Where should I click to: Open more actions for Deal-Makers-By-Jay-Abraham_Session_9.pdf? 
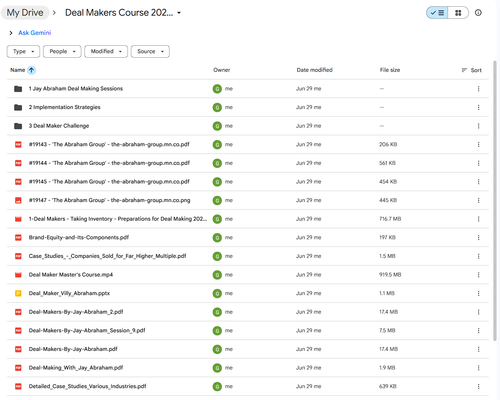coord(478,331)
